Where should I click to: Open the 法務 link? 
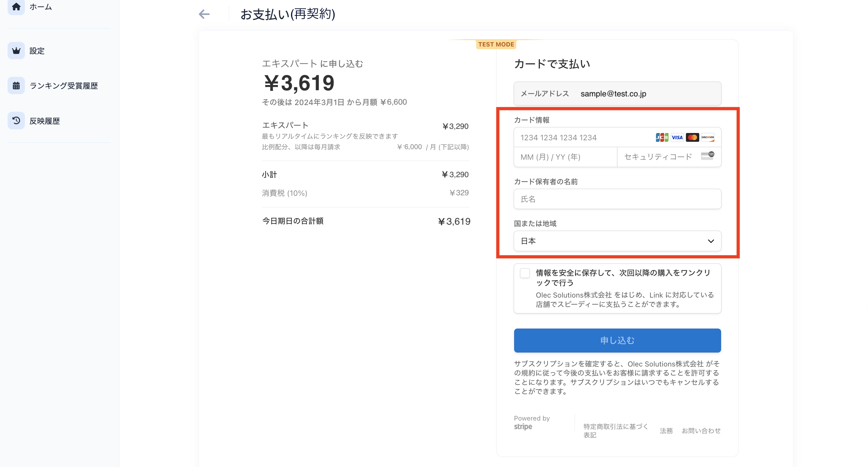tap(666, 431)
